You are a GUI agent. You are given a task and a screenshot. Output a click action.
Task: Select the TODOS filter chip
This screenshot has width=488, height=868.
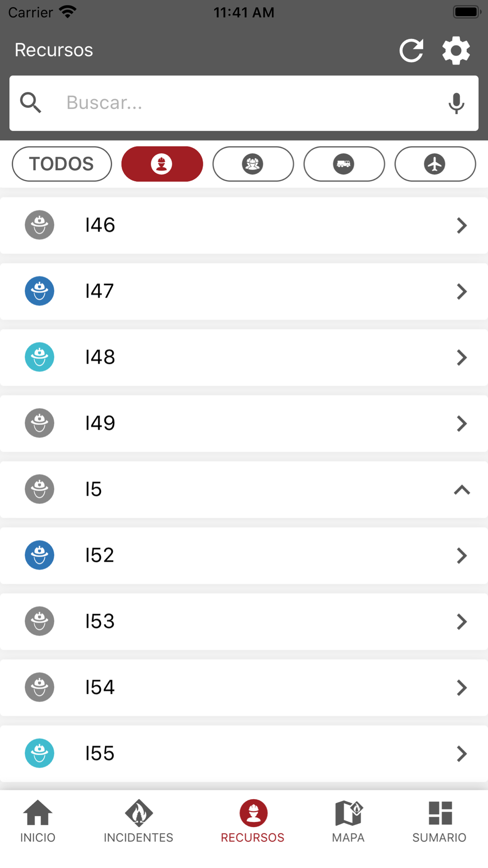pyautogui.click(x=62, y=164)
